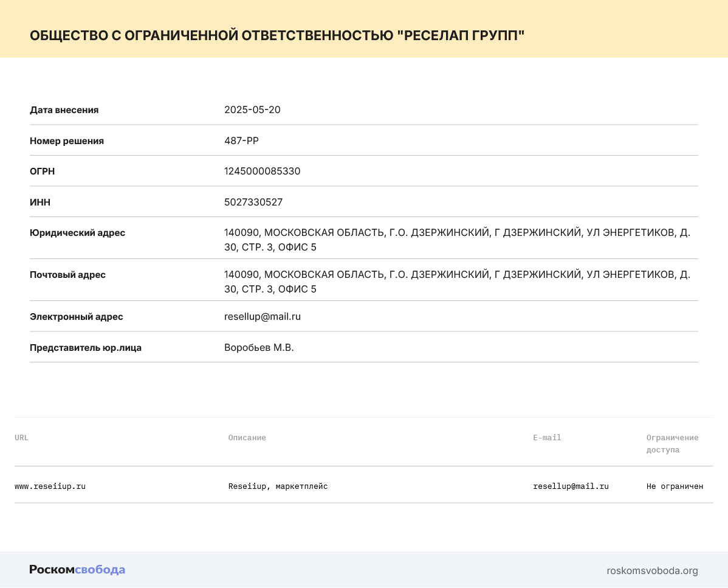The width and height of the screenshot is (728, 588).
Task: Click the ОГРН label
Action: click(43, 171)
